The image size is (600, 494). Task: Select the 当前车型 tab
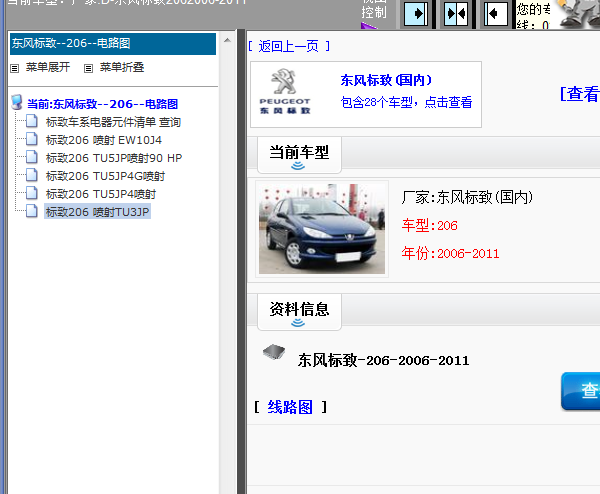(x=299, y=155)
